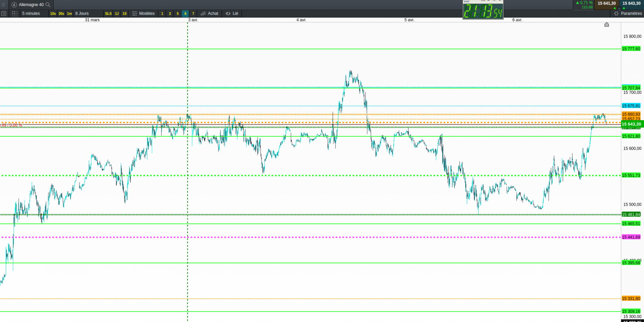Image resolution: width=644 pixels, height=322 pixels.
Task: Click the search magnifier next to Allemagne 40
Action: [48, 5]
